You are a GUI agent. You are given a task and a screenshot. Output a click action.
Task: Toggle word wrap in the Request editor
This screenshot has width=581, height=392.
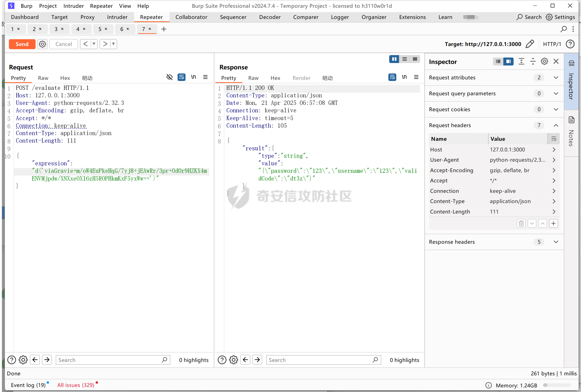pos(181,77)
